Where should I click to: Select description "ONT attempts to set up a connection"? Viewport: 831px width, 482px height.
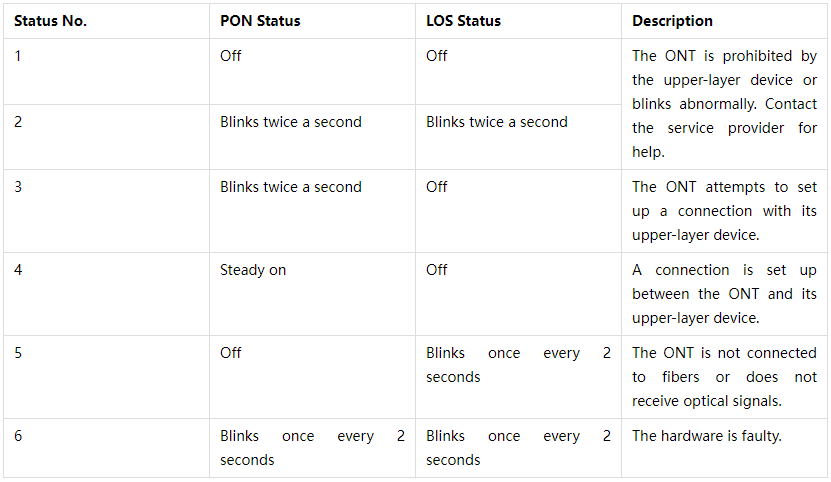pyautogui.click(x=724, y=211)
